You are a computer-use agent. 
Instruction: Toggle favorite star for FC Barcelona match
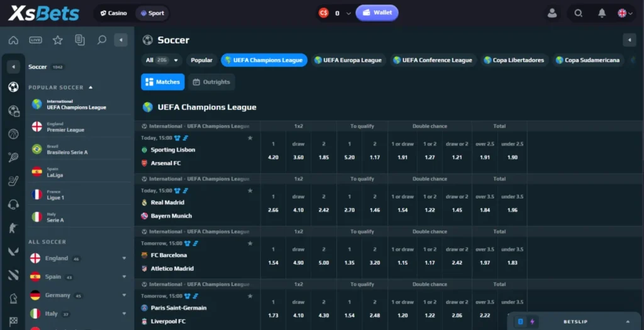click(x=250, y=243)
